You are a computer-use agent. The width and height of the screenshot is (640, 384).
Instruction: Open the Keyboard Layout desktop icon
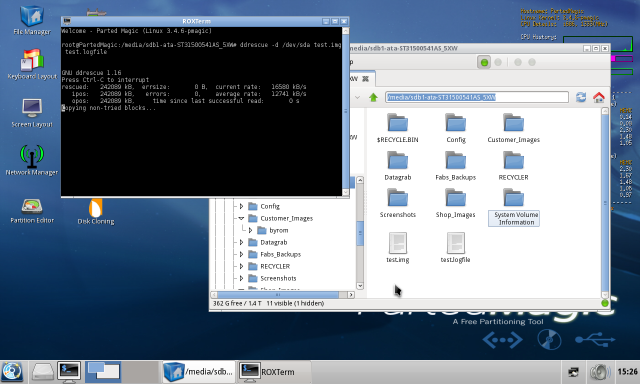[32, 64]
